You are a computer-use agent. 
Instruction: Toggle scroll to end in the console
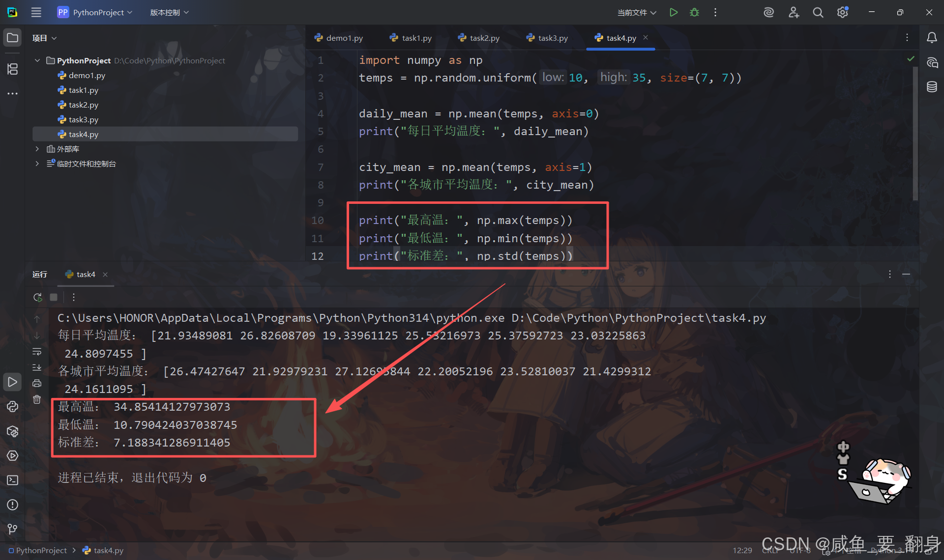pyautogui.click(x=37, y=367)
